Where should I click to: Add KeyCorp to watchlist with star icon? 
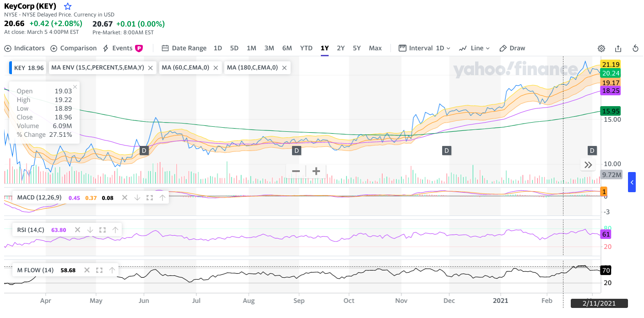(68, 6)
